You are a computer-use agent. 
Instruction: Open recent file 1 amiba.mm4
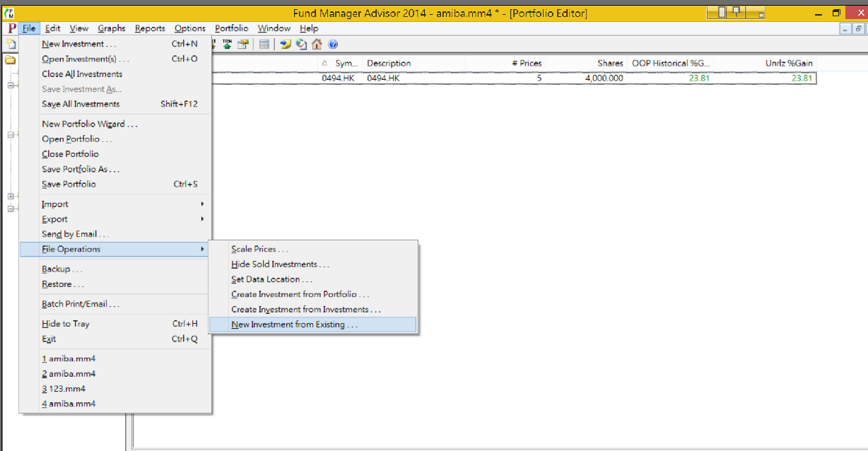click(115, 358)
